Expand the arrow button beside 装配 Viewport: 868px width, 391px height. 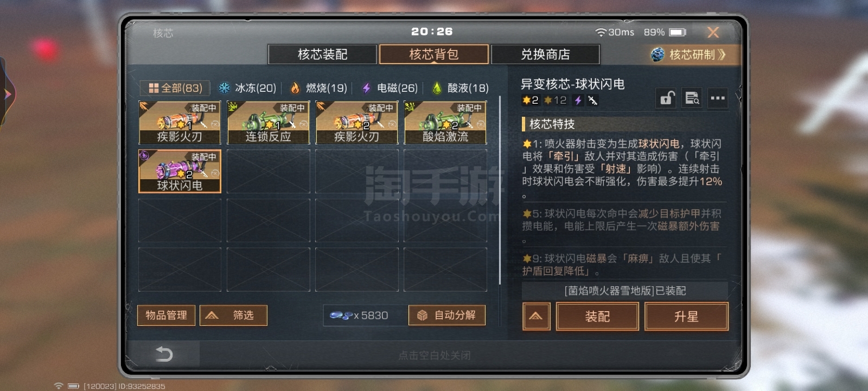pos(536,317)
